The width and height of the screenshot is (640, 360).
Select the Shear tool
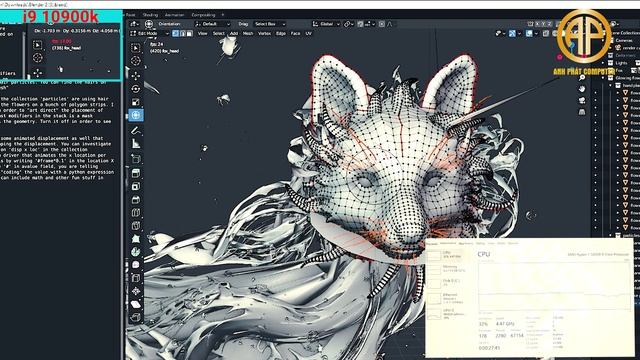(x=136, y=304)
